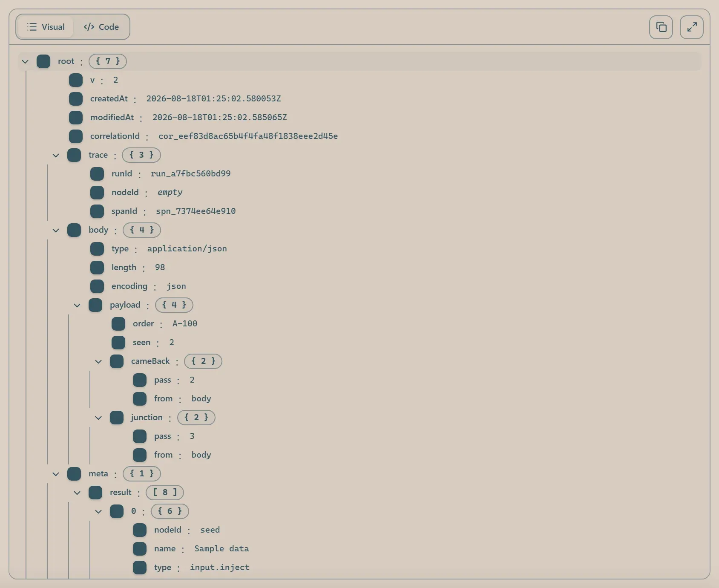Click the square marker beside trace
This screenshot has height=588, width=719.
coord(74,155)
